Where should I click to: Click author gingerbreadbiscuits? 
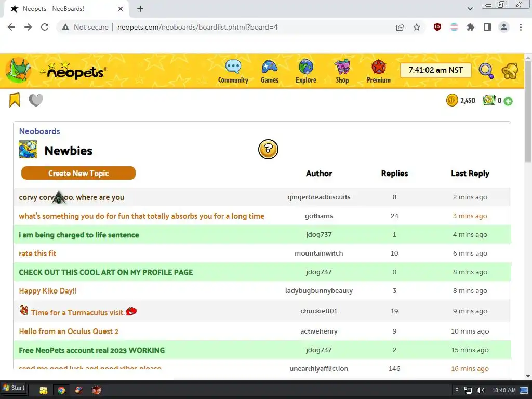318,197
